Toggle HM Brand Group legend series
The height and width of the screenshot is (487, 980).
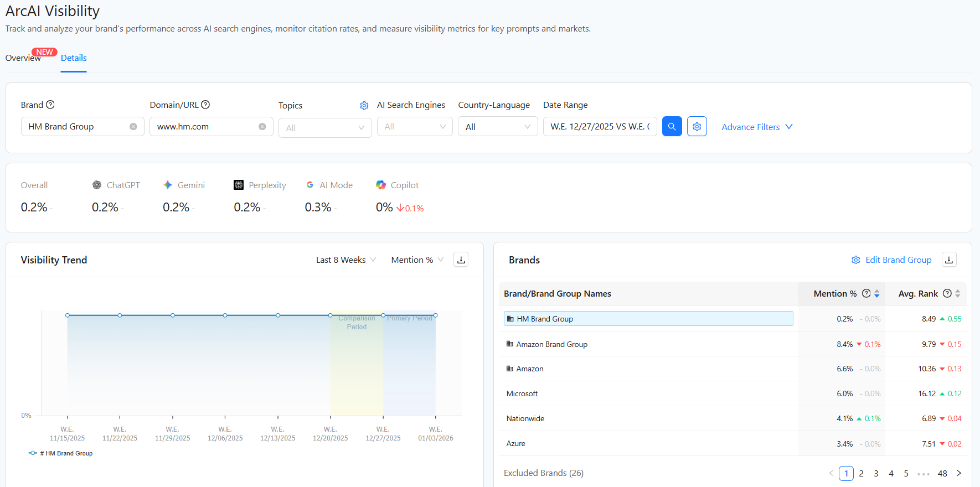click(61, 453)
